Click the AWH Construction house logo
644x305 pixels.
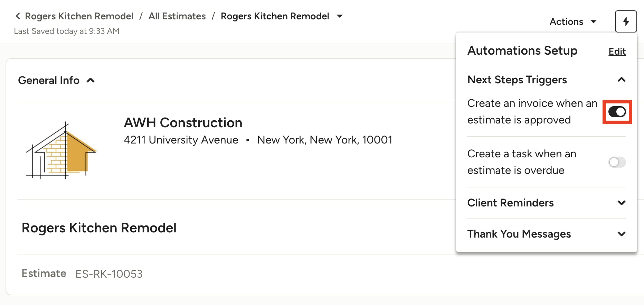pos(61,150)
